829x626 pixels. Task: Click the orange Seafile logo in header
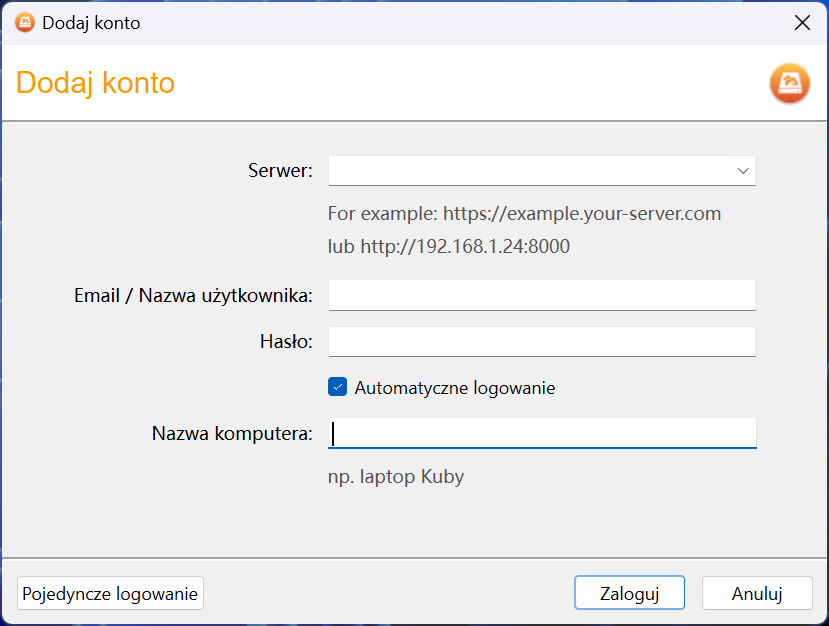click(x=789, y=83)
